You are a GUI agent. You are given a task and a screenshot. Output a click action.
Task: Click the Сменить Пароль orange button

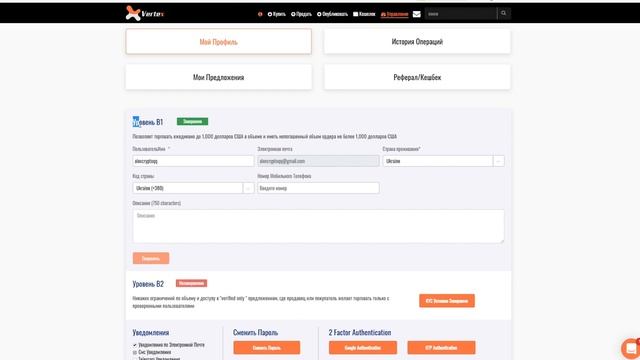point(267,348)
